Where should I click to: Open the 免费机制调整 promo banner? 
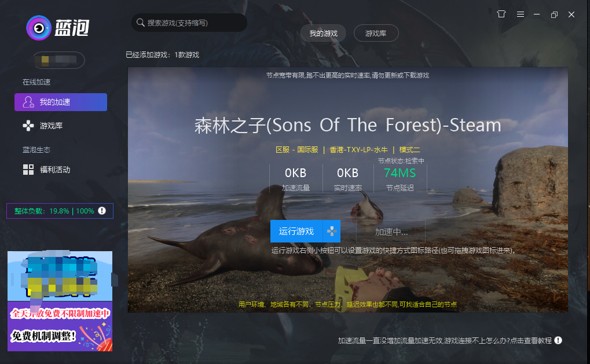coord(60,301)
